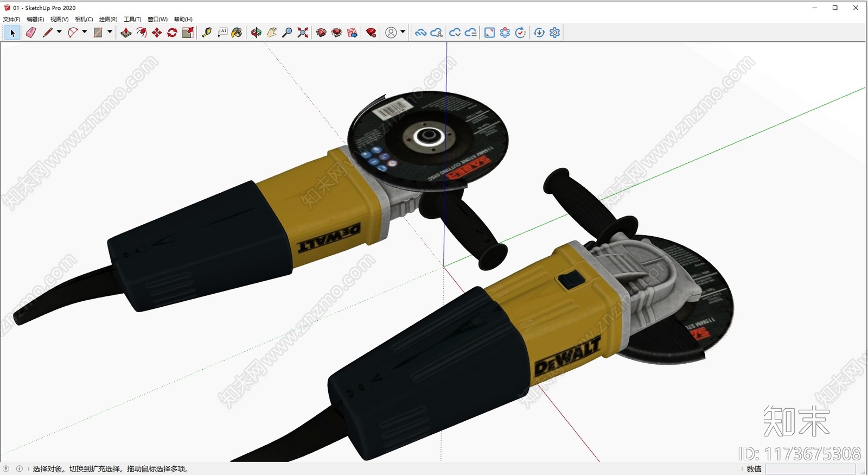Activate the Orbit camera tool

[256, 33]
